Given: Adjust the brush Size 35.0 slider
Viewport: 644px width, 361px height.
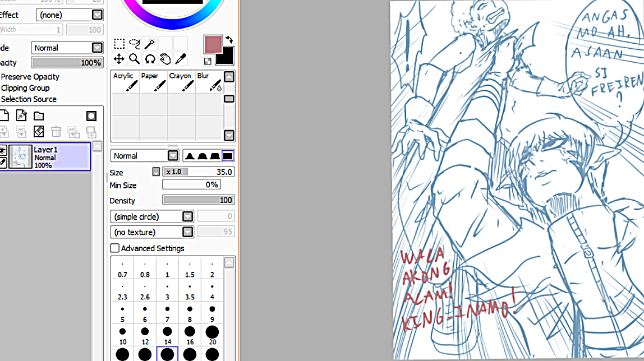Looking at the screenshot, I should click(x=199, y=172).
